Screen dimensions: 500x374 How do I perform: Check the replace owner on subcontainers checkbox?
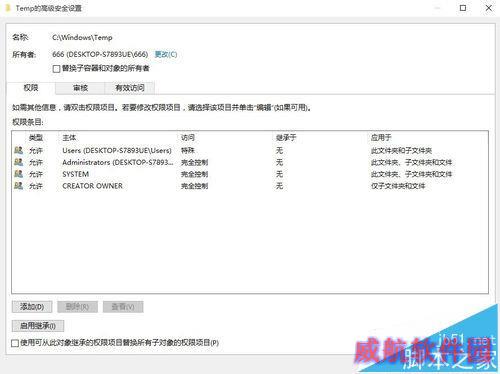56,69
